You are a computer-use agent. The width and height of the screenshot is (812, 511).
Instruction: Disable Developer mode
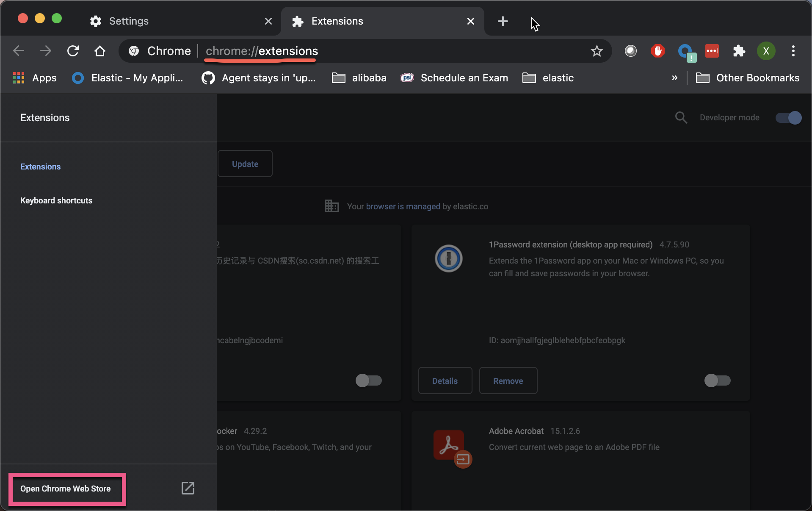point(788,118)
